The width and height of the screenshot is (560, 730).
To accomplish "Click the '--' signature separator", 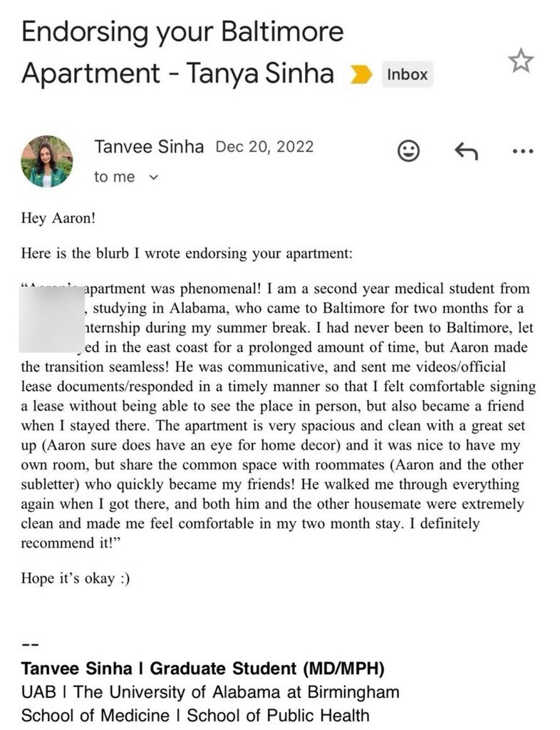I will coord(30,644).
